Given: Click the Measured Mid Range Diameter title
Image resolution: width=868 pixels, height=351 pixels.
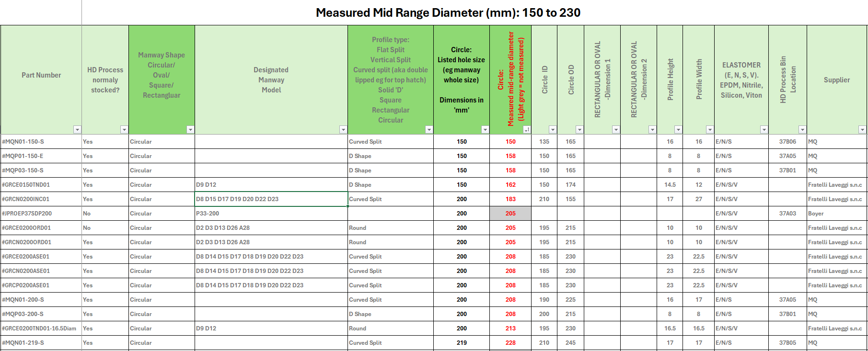Looking at the screenshot, I should (x=448, y=12).
